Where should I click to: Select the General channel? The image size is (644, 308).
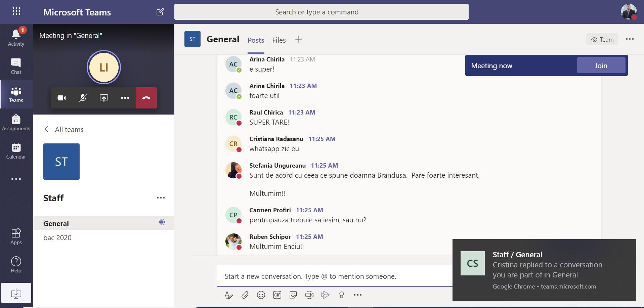click(103, 223)
